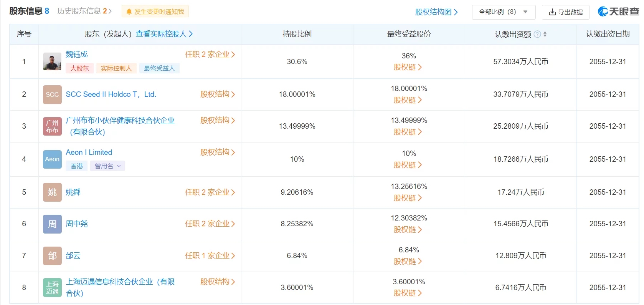Sort by 认缴出资额 using sort arrows
Screen dimensions: 644x305
pos(545,34)
